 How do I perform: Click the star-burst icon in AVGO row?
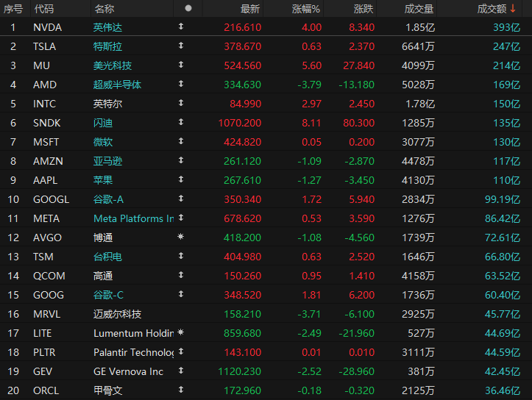(x=181, y=237)
